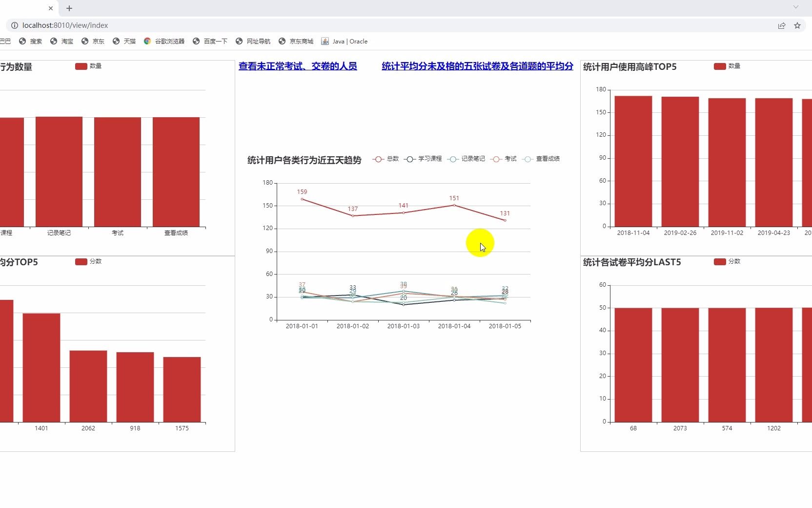The width and height of the screenshot is (812, 508).
Task: Open the 淘宝 bookmark
Action: [x=61, y=42]
